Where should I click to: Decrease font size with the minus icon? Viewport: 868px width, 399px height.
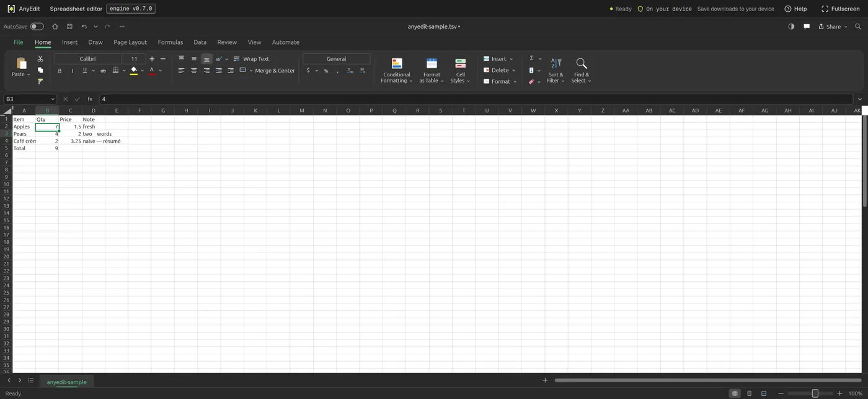163,59
